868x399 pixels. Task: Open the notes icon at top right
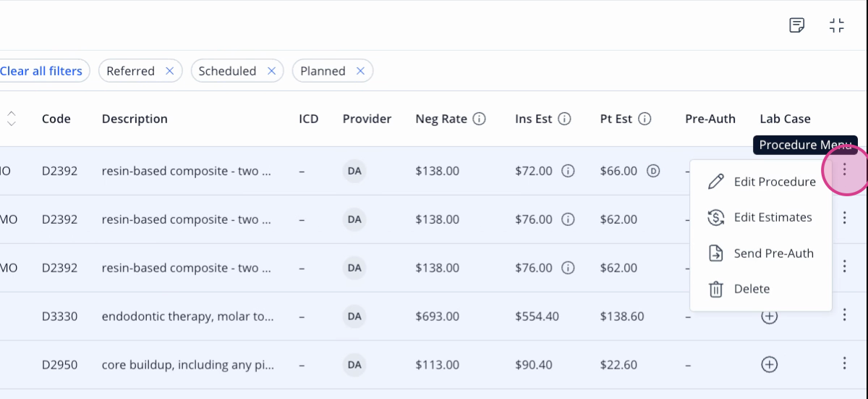click(x=796, y=26)
